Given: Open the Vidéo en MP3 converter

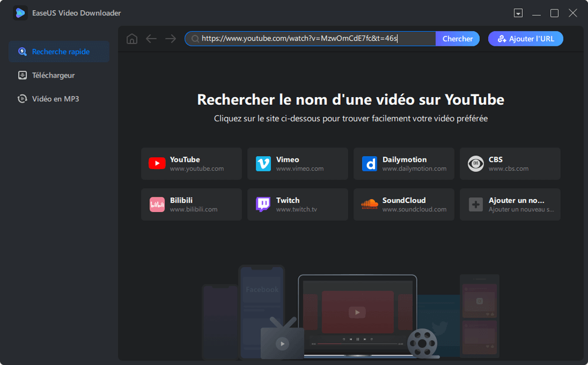Looking at the screenshot, I should [x=59, y=98].
